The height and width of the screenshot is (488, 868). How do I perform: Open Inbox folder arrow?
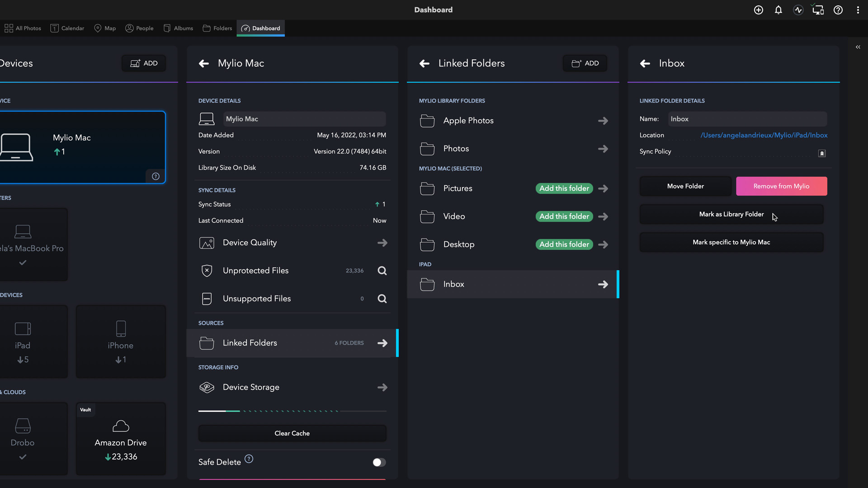pyautogui.click(x=603, y=285)
